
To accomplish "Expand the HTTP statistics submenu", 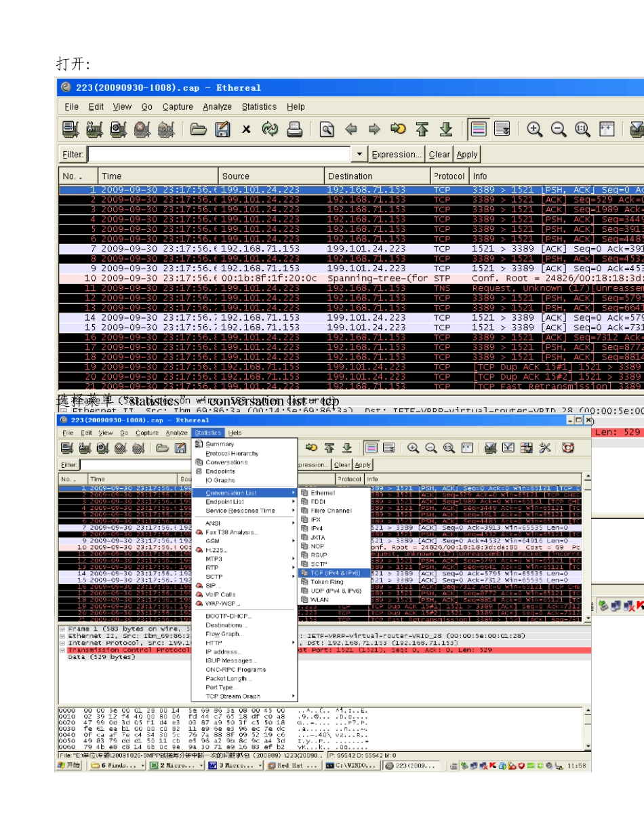I will click(x=245, y=643).
